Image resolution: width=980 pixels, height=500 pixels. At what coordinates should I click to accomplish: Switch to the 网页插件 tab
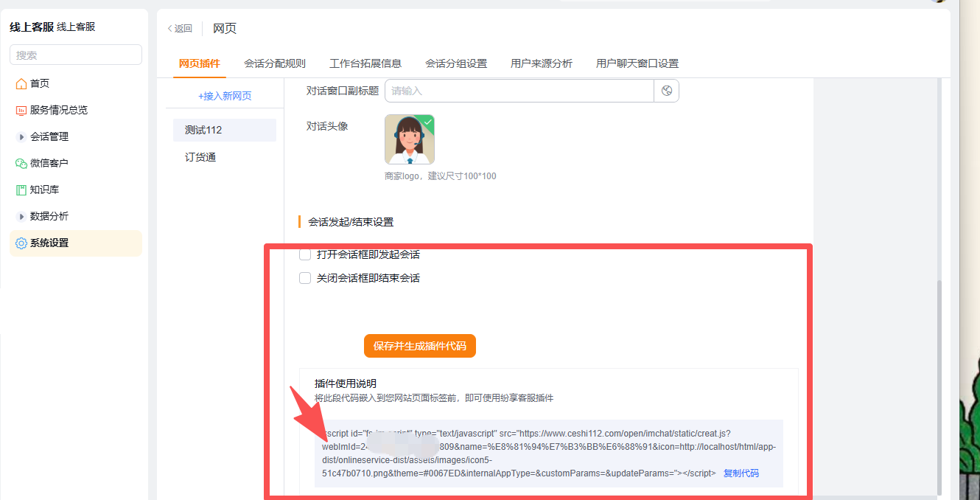coord(200,63)
